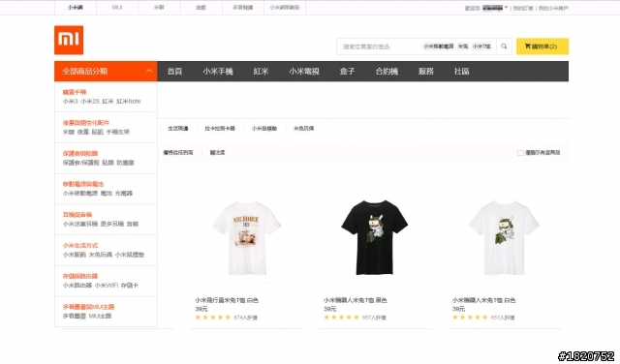Sort products by price low to high

coord(178,153)
